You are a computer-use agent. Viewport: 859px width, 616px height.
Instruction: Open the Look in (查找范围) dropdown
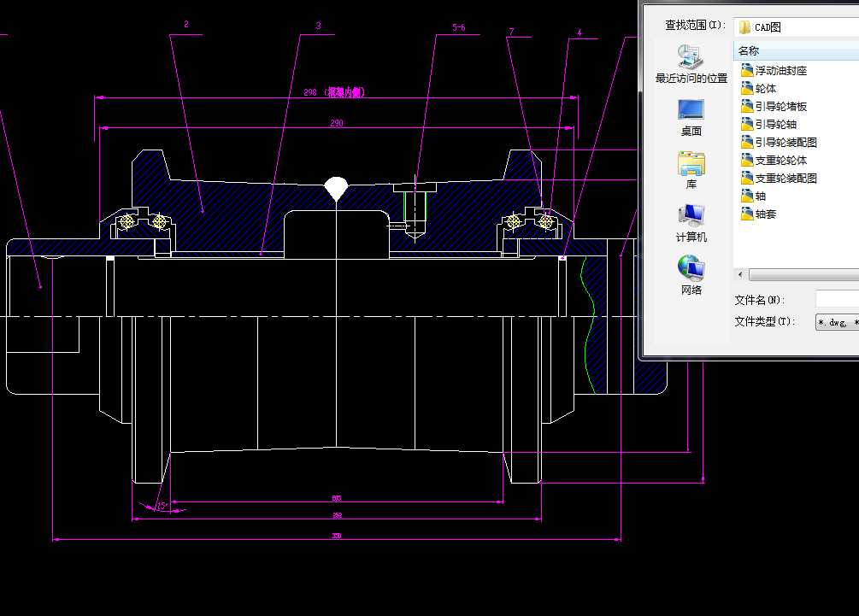click(x=797, y=26)
